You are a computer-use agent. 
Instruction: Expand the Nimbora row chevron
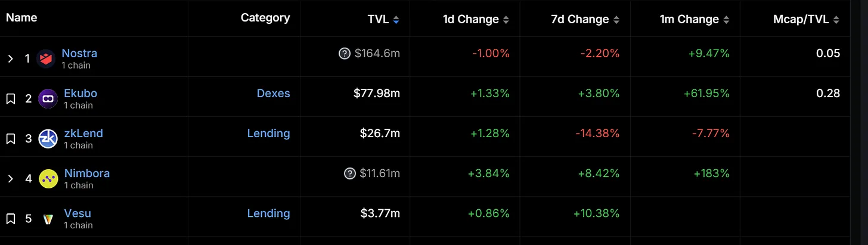[x=10, y=179]
